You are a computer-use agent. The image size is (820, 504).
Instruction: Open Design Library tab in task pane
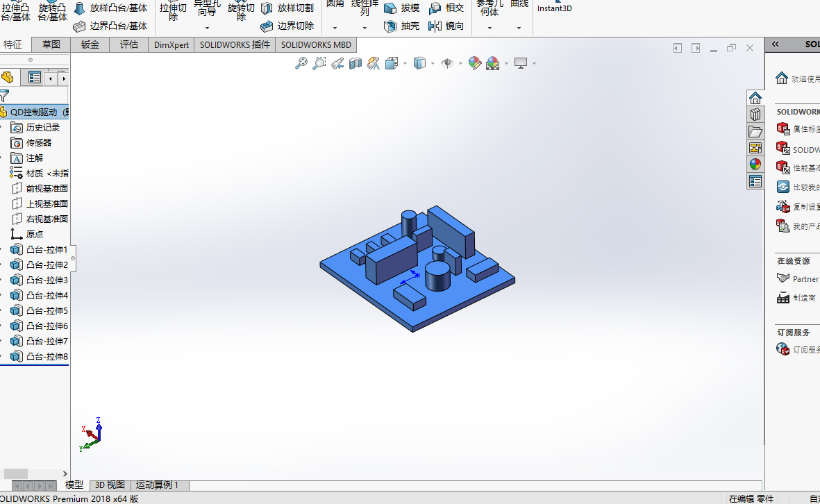[x=755, y=115]
